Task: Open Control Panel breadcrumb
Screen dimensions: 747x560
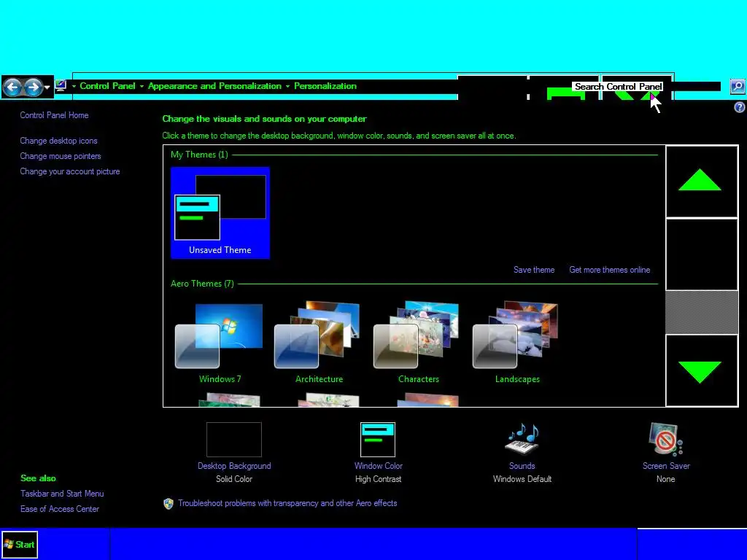Action: point(108,86)
